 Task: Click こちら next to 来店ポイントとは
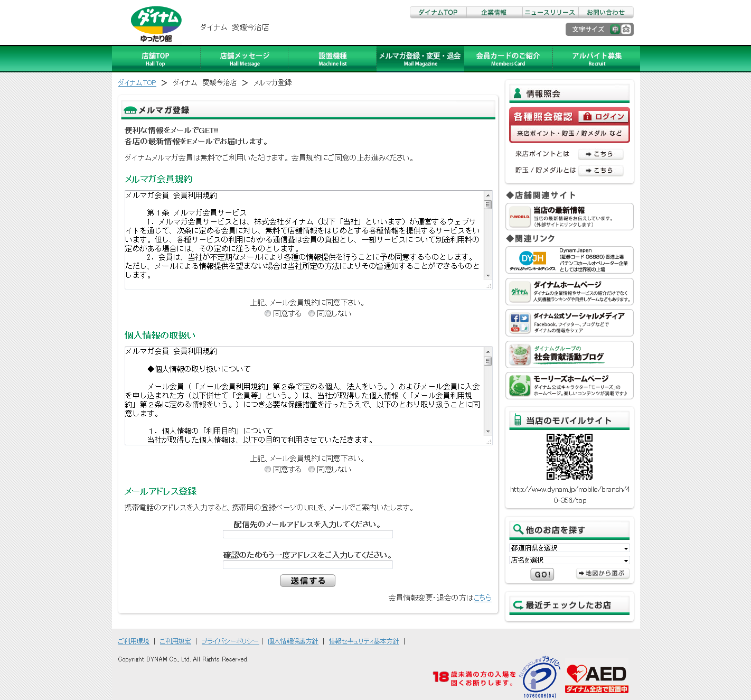point(600,154)
